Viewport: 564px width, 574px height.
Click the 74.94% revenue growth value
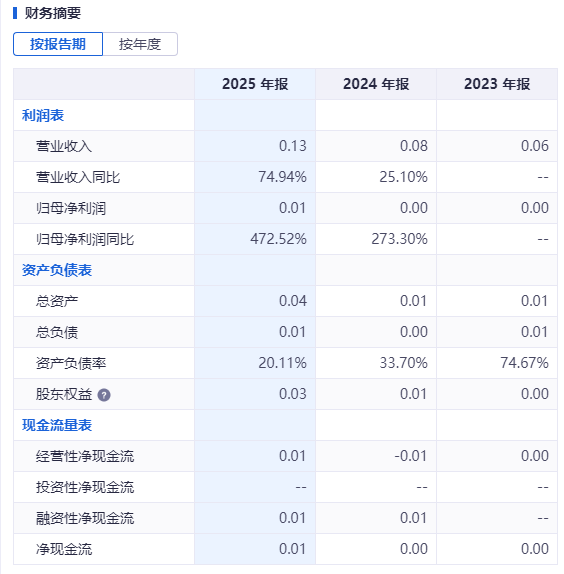tap(282, 177)
